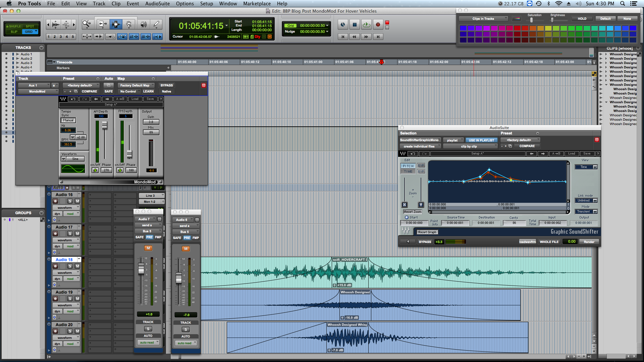Select the Grabber hand tool
The width and height of the screenshot is (644, 362).
(129, 24)
